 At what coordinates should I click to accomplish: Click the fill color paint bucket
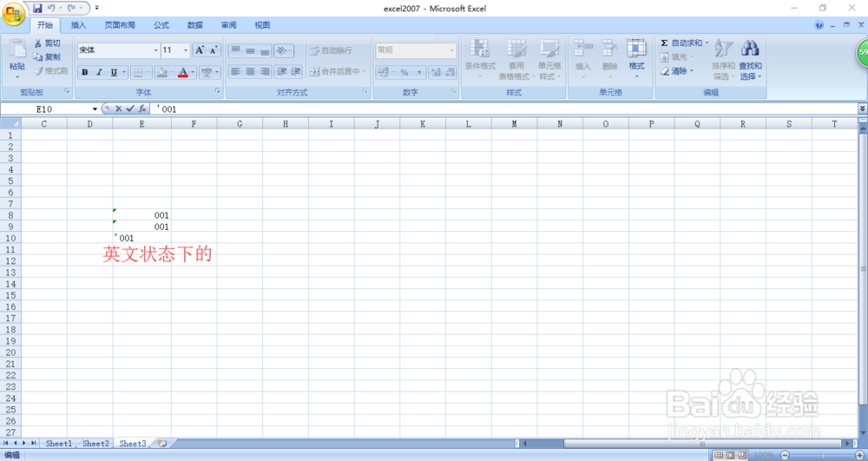click(x=161, y=73)
